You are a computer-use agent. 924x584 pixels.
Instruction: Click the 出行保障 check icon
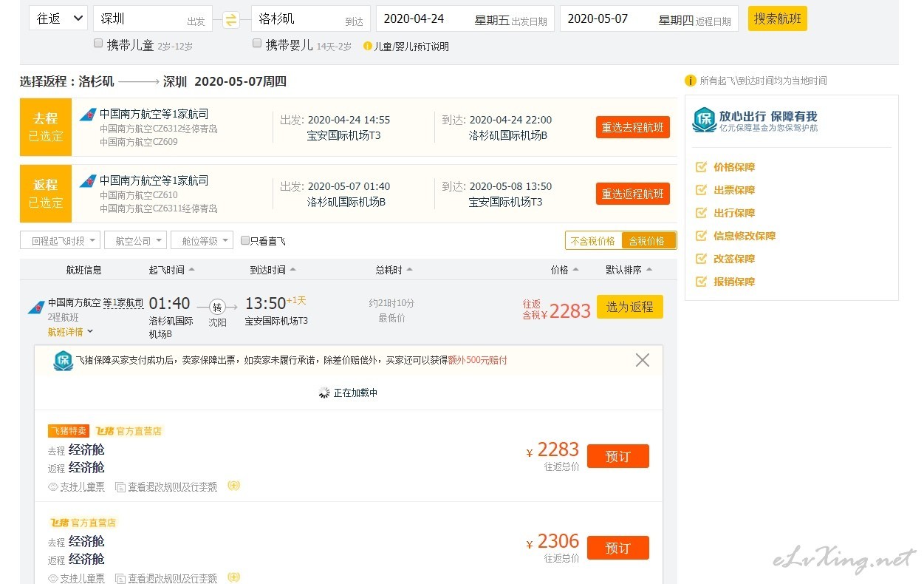pyautogui.click(x=701, y=213)
